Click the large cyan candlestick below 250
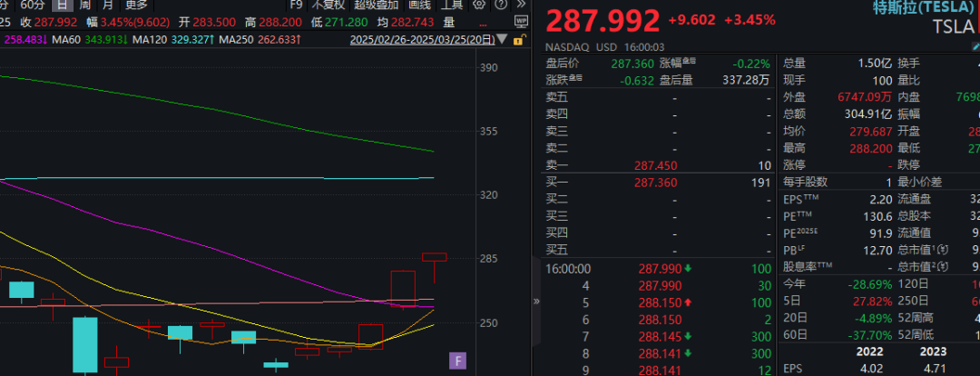Viewport: 980px width, 376px height. coord(85,345)
